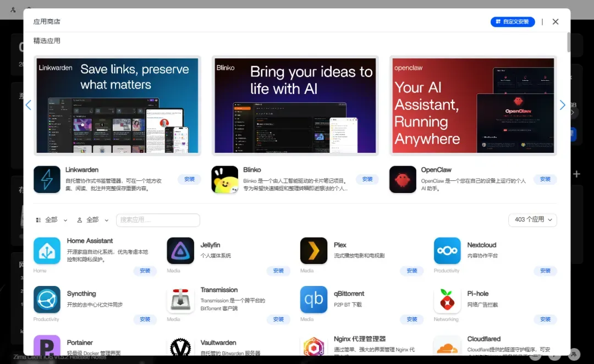Open the 403 个应用 dropdown
This screenshot has width=594, height=364.
(532, 220)
